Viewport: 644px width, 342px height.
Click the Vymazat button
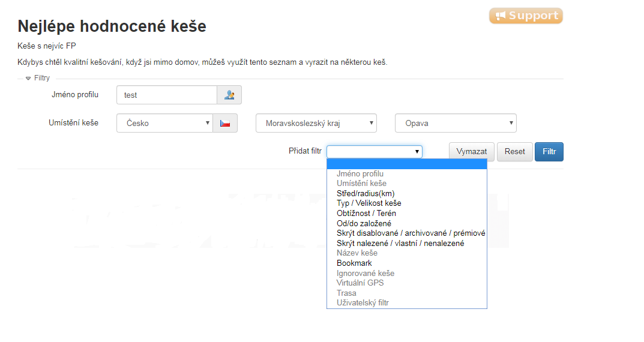(472, 151)
